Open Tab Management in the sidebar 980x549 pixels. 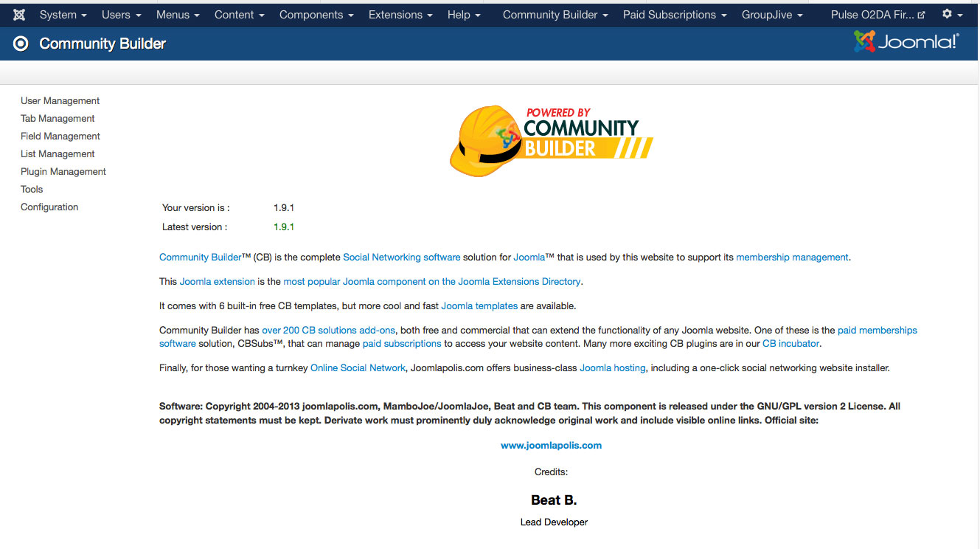click(x=58, y=119)
